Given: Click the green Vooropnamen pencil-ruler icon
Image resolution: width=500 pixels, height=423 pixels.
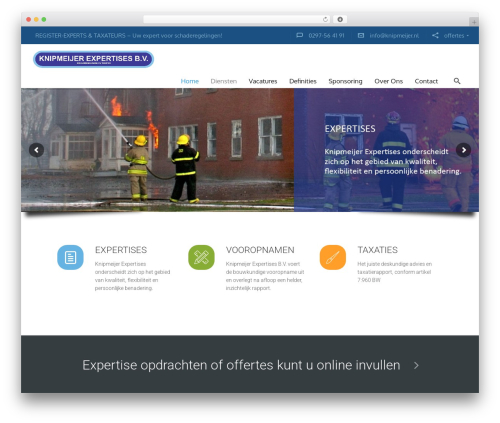Looking at the screenshot, I should [x=201, y=257].
